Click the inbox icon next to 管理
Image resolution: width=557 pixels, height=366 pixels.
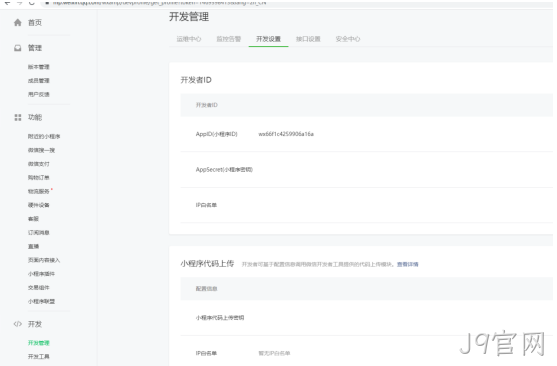coord(17,48)
